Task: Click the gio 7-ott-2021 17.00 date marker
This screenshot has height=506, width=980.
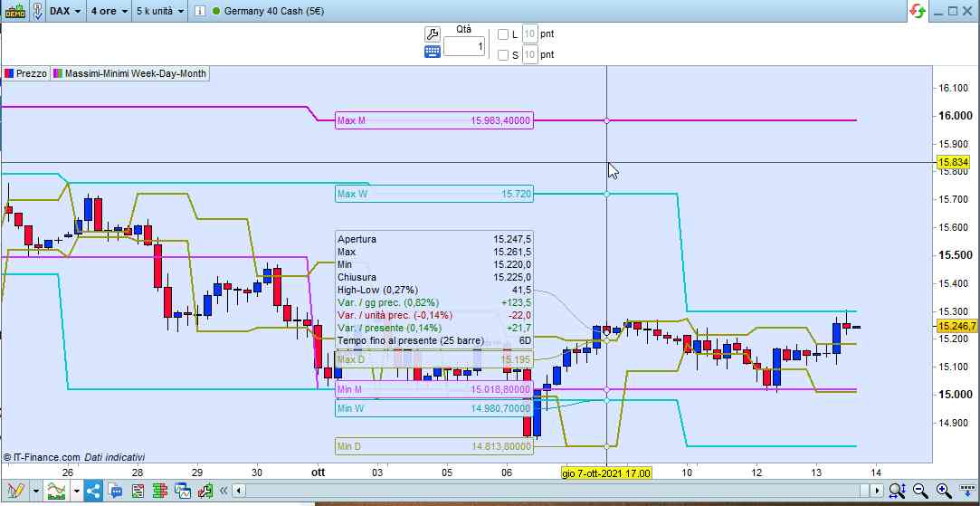Action: coord(606,473)
